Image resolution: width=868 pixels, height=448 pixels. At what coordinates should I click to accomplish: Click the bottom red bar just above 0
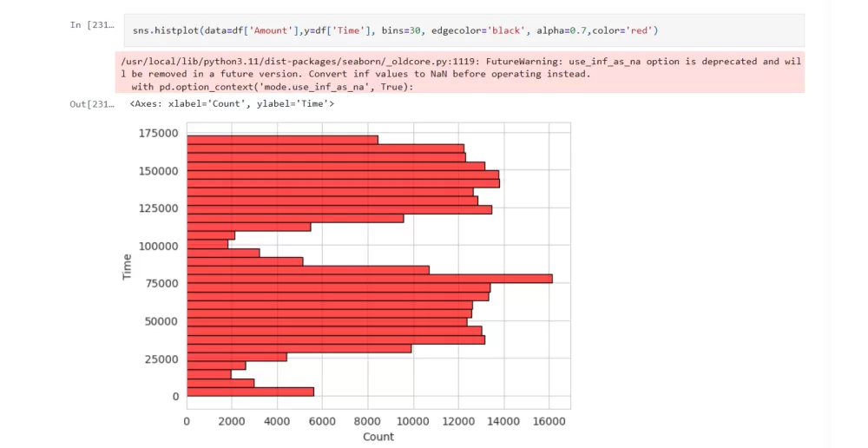250,392
